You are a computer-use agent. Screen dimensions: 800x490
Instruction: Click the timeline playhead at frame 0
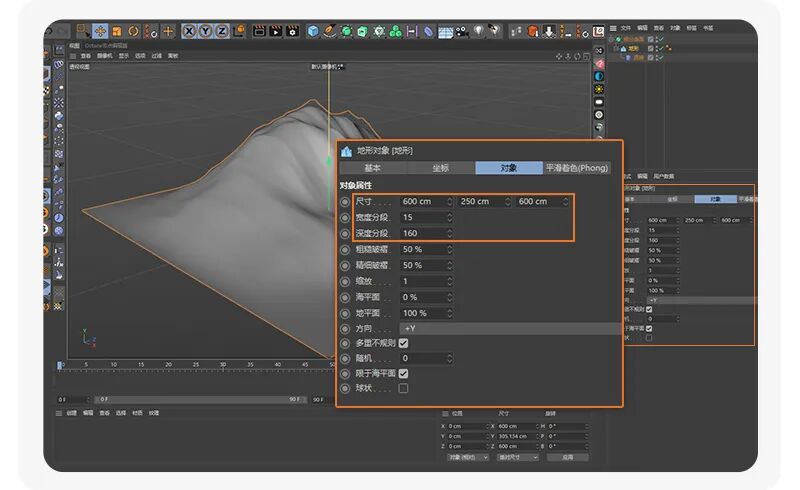pos(60,365)
